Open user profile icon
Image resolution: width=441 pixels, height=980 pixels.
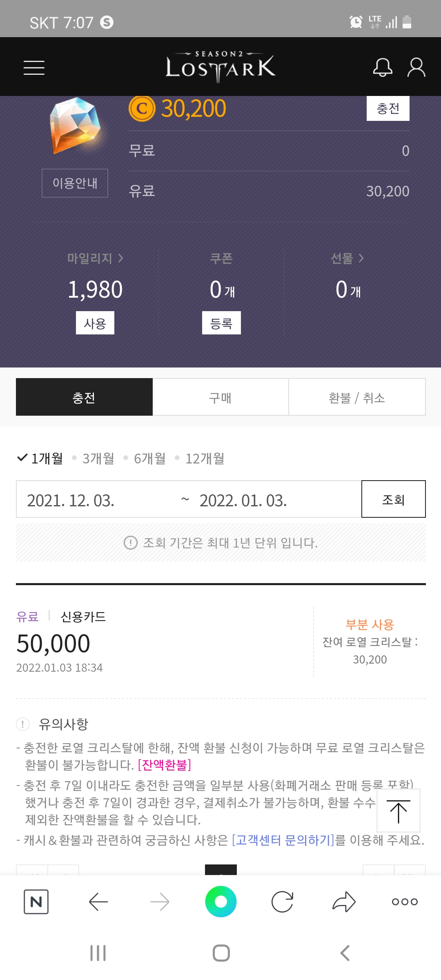(x=416, y=67)
